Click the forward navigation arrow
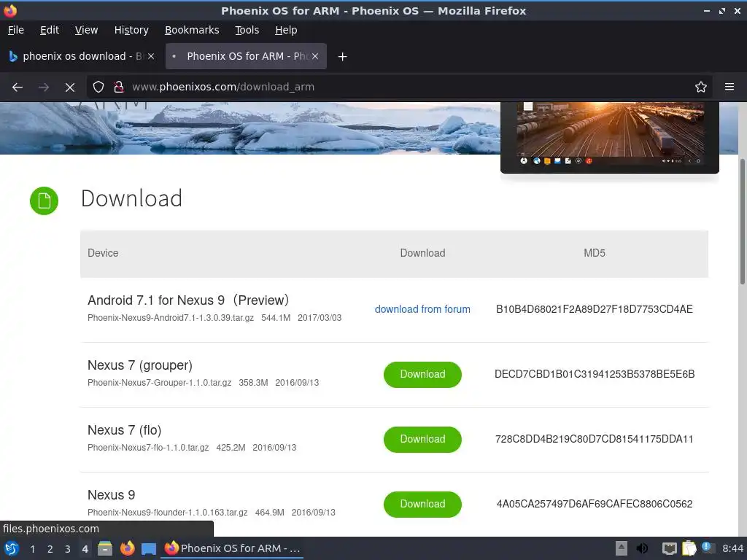Viewport: 747px width, 560px height. pos(43,87)
